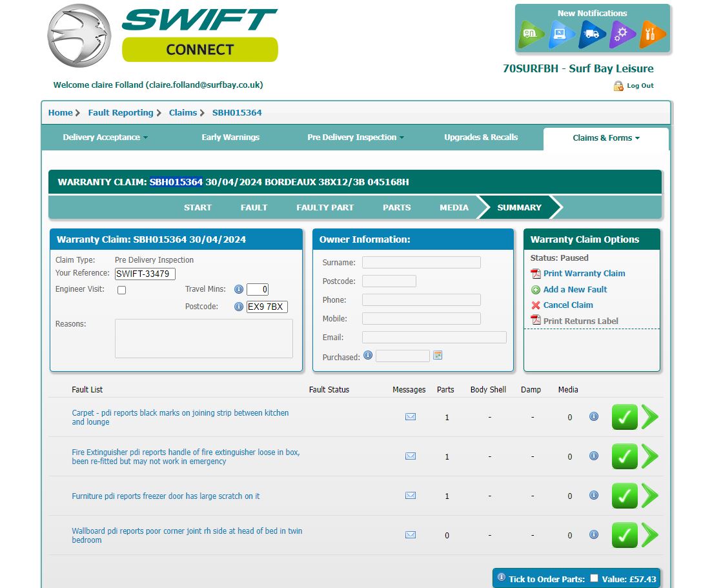The image size is (712, 588).
Task: Go to the FAULT claim step
Action: (254, 207)
